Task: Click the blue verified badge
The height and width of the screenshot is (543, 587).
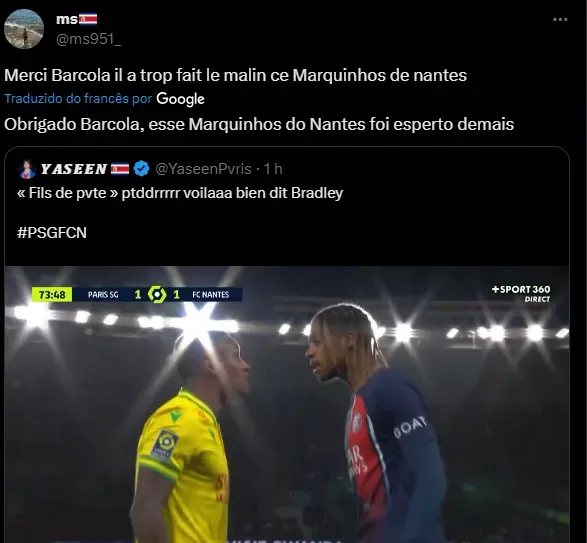Action: pyautogui.click(x=142, y=169)
